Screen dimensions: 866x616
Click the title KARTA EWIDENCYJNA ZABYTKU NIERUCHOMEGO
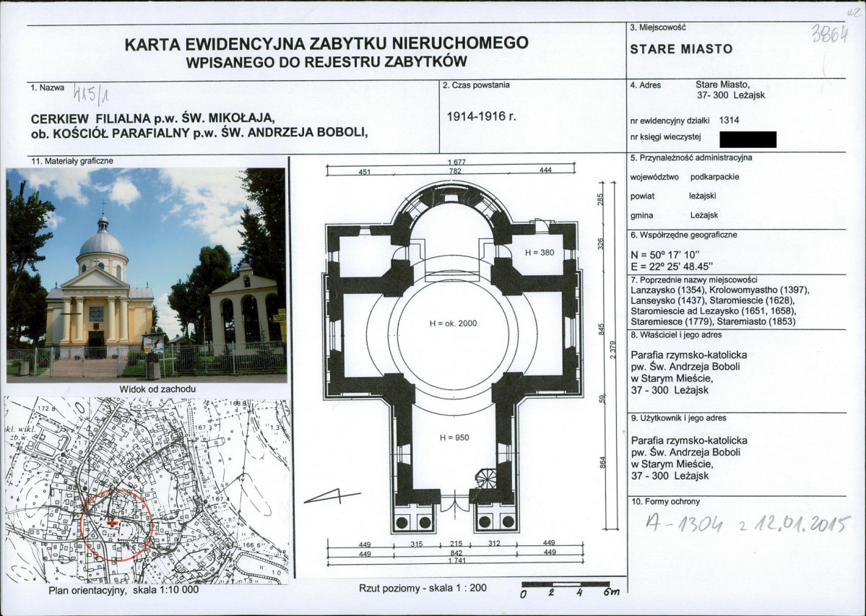pyautogui.click(x=326, y=43)
